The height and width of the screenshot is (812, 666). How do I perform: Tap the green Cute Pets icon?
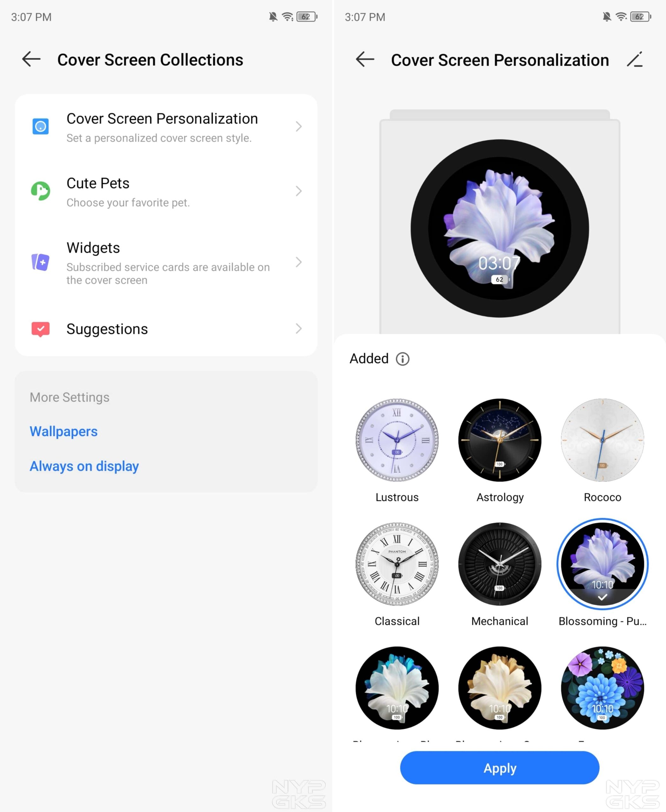(x=40, y=191)
